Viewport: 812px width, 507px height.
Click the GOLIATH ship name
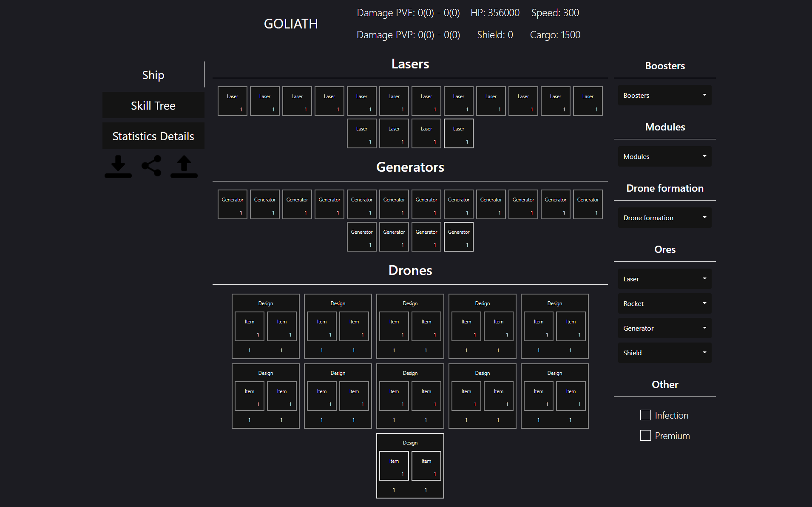(x=291, y=24)
